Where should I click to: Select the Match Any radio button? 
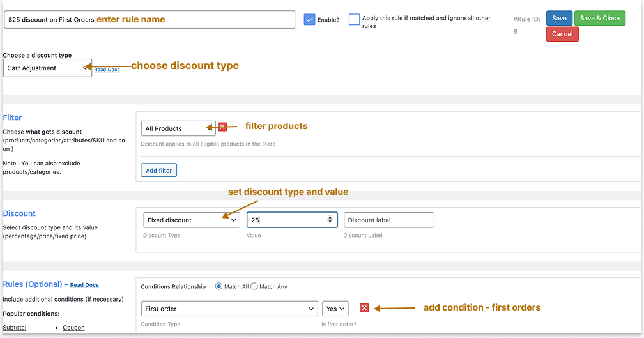(x=254, y=286)
